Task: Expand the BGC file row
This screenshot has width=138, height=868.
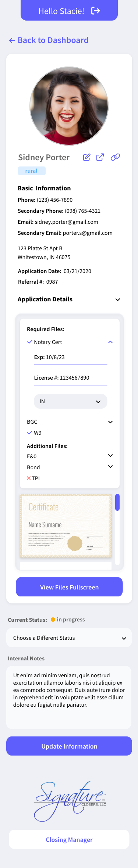Action: pyautogui.click(x=70, y=422)
